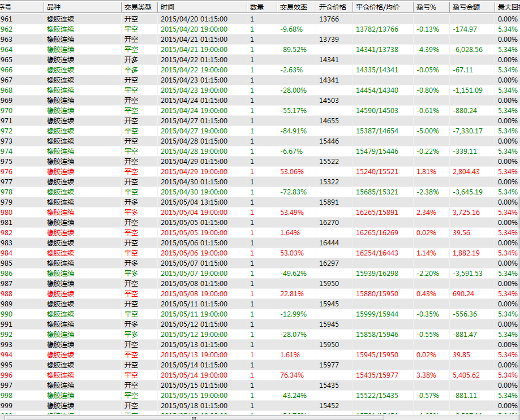Click the 平仓价格/均价 column header
The width and height of the screenshot is (520, 420).
click(377, 7)
